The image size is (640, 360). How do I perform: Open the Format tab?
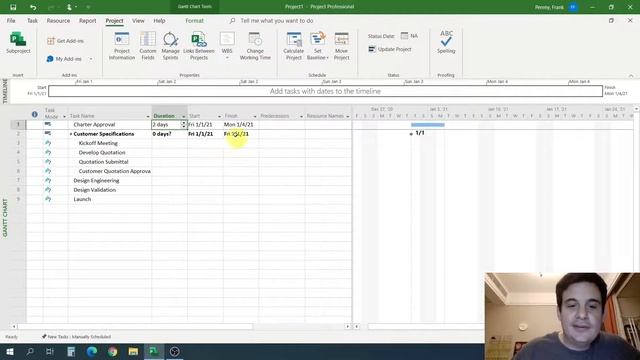pyautogui.click(x=194, y=20)
